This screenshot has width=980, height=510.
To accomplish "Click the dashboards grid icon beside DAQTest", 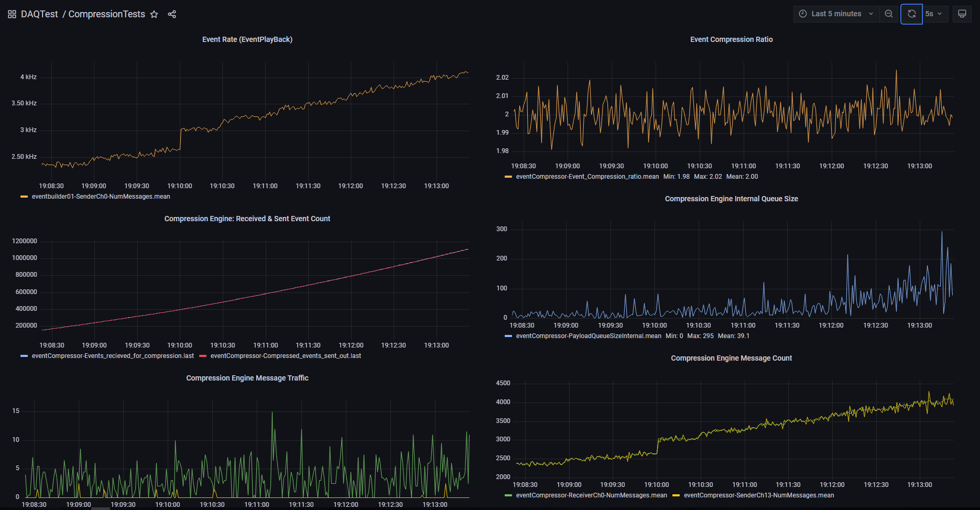I will [x=12, y=14].
